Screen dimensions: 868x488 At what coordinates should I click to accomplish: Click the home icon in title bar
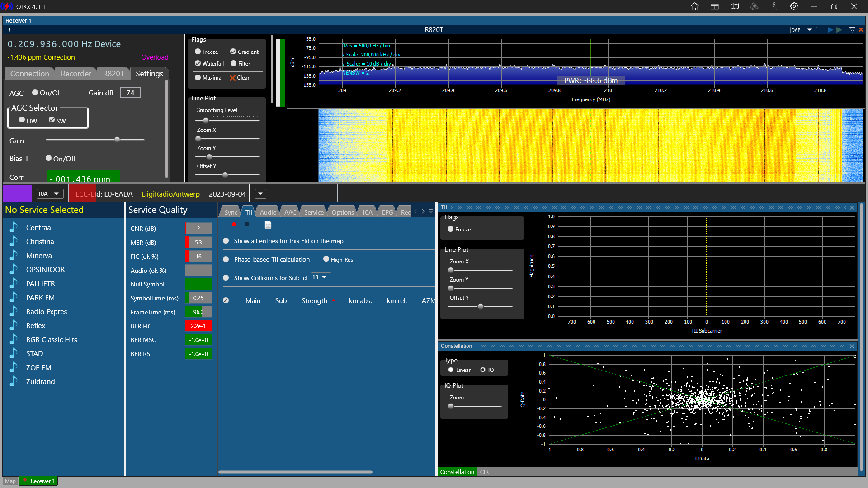pyautogui.click(x=695, y=6)
